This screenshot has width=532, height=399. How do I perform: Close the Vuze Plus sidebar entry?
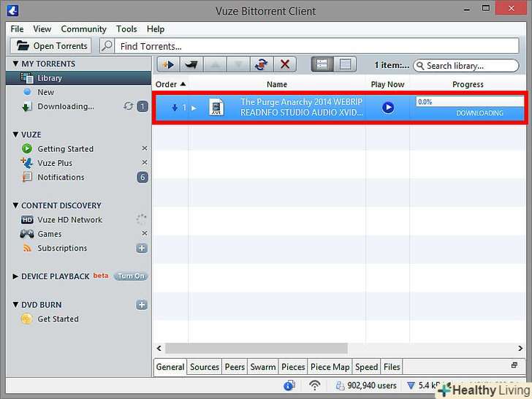[145, 162]
